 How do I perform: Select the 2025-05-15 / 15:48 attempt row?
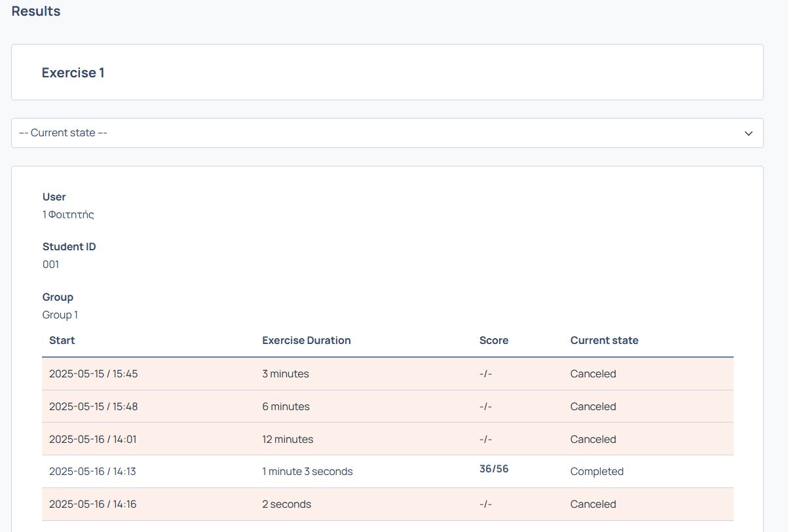(x=388, y=406)
